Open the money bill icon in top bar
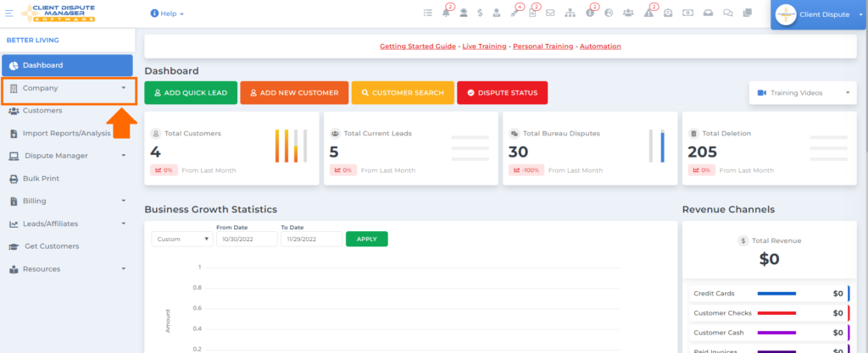This screenshot has width=868, height=353. click(687, 14)
